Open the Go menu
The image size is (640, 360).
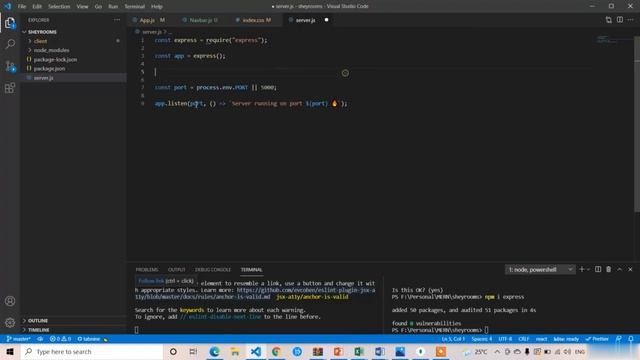point(98,7)
